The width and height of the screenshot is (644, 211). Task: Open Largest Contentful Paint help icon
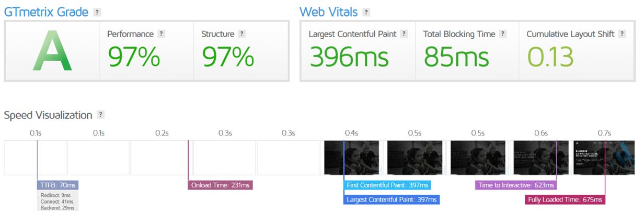(404, 34)
